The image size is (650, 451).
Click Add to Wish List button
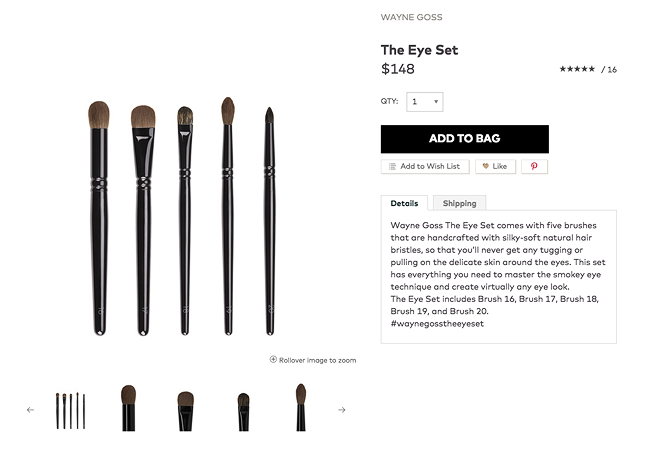tap(424, 166)
